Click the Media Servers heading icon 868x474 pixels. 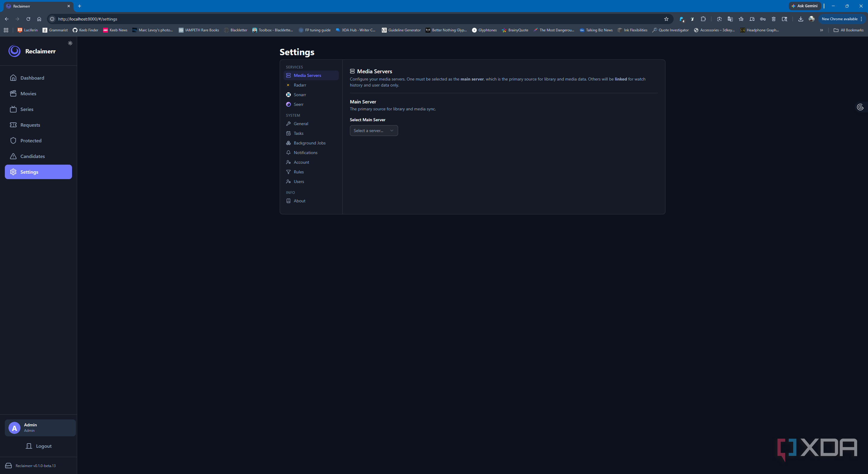[x=352, y=71]
